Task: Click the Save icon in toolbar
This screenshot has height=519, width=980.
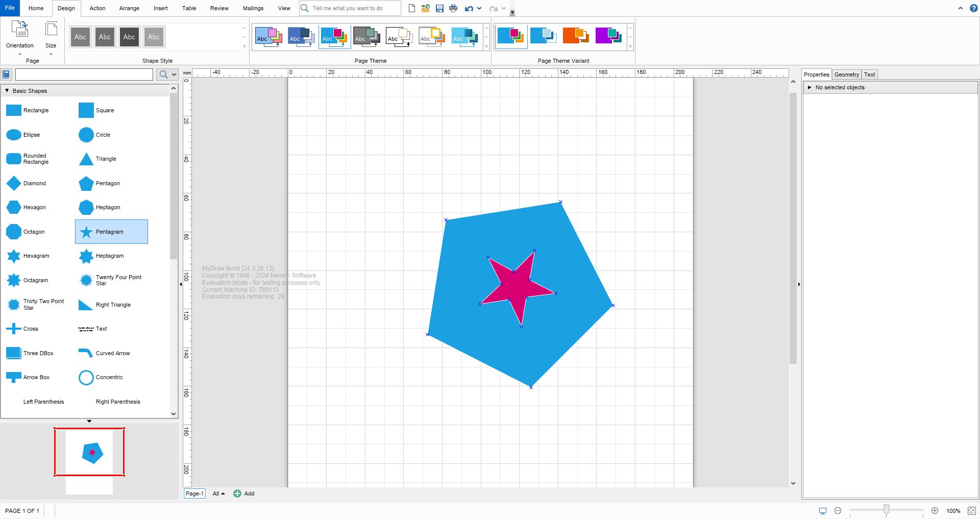Action: 439,8
